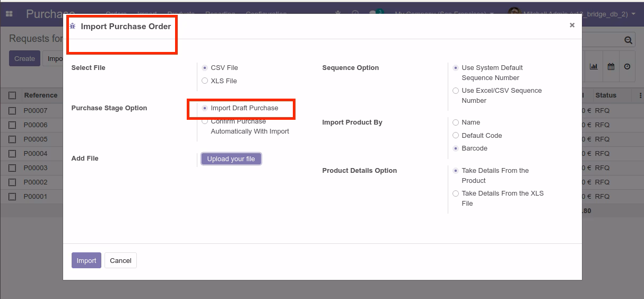Click RFQ status in P00007 row

[x=602, y=111]
